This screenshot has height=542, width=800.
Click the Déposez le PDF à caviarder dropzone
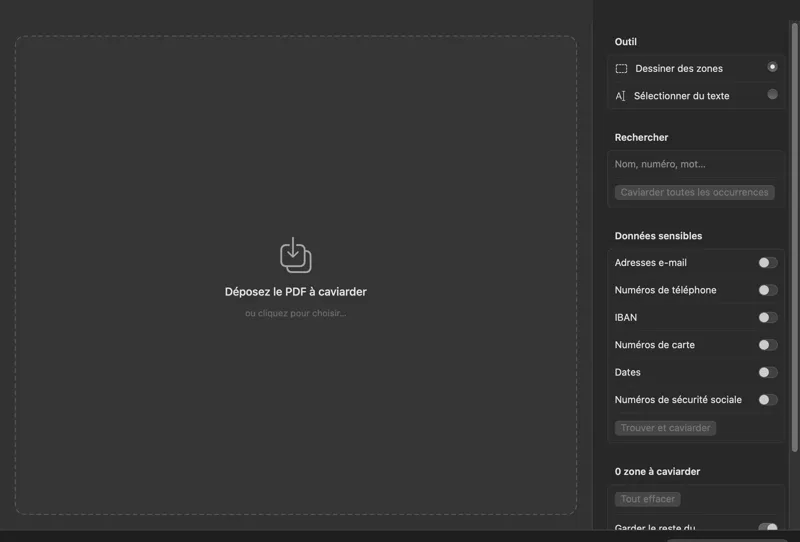tap(296, 275)
